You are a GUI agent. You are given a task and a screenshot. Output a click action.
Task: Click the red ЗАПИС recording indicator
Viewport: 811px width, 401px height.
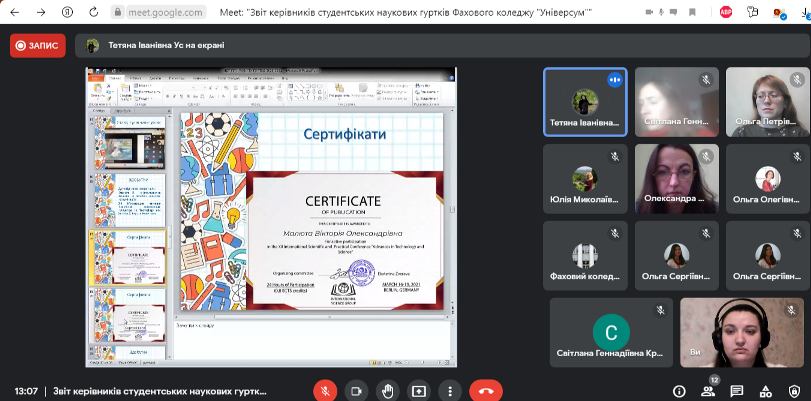click(x=38, y=45)
